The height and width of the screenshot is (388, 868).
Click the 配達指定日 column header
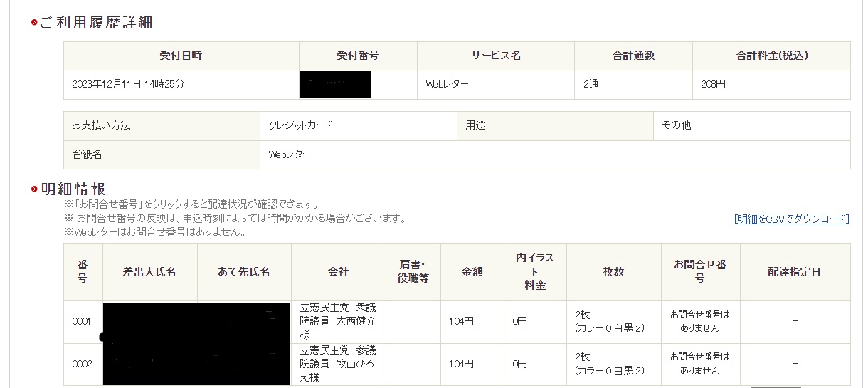pyautogui.click(x=794, y=272)
